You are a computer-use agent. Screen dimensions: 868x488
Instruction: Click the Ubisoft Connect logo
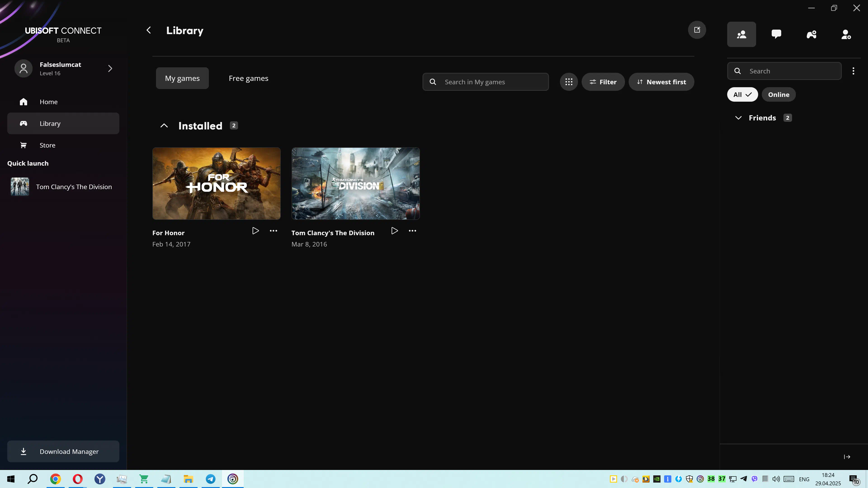click(63, 34)
